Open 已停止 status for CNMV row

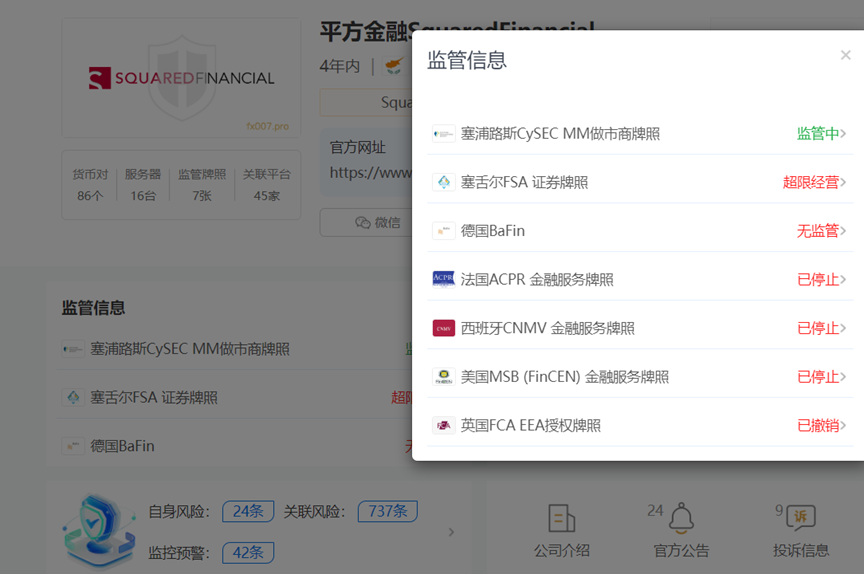(821, 328)
